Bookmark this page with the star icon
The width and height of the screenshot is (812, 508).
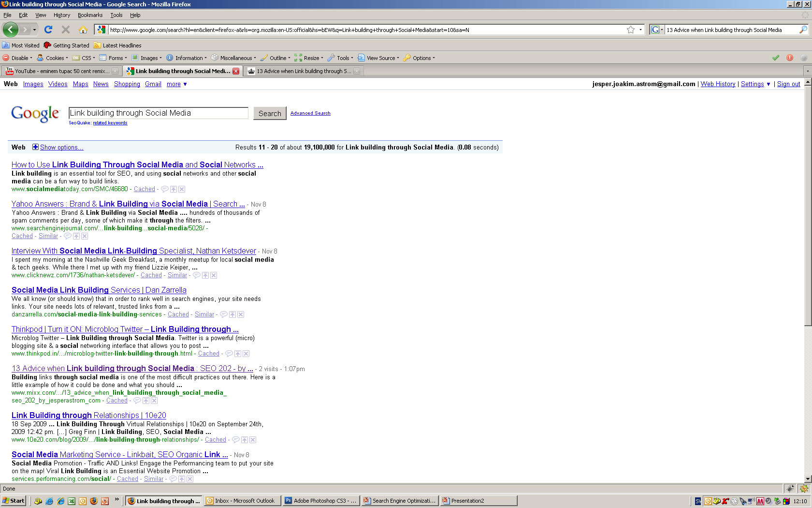(631, 30)
